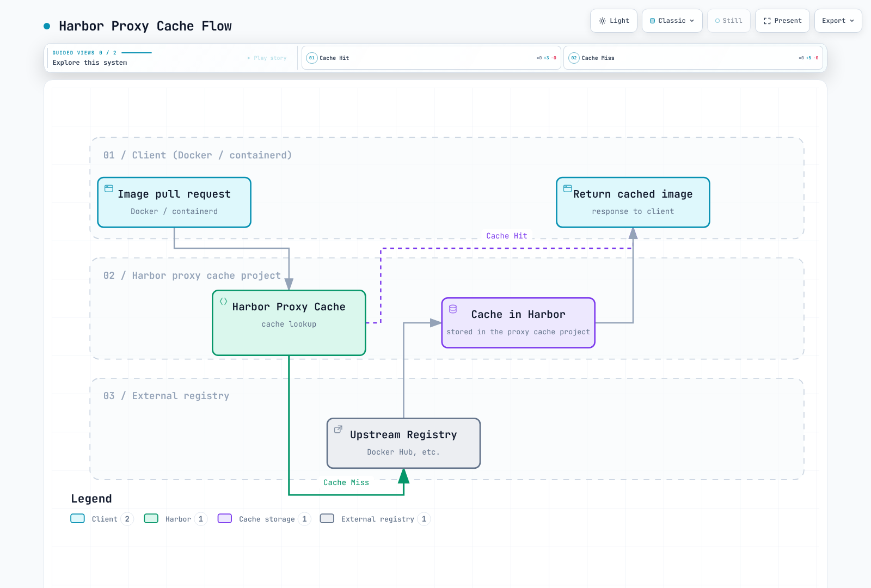Select the Return cached image node
Viewport: 871px width, 588px height.
tap(633, 202)
